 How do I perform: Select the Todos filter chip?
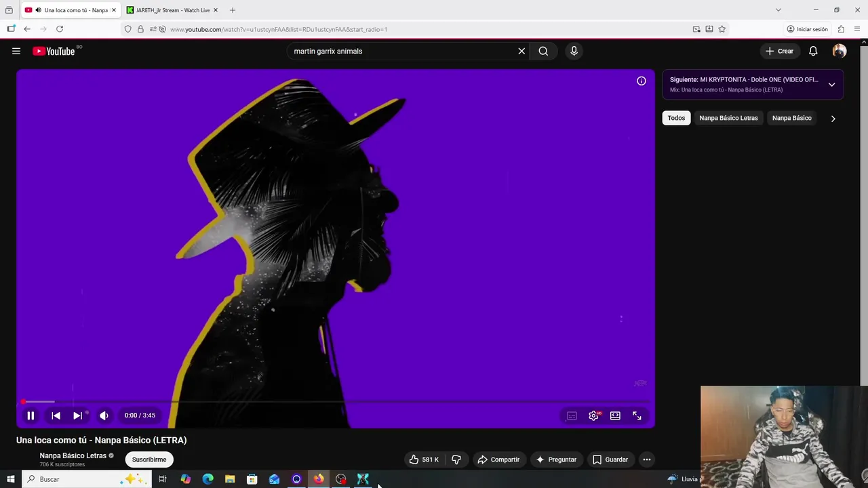pos(676,118)
